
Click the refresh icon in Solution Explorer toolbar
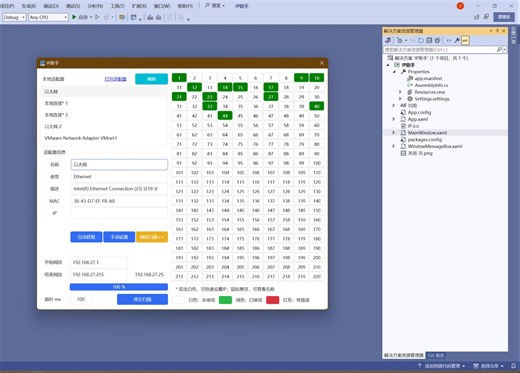(421, 40)
